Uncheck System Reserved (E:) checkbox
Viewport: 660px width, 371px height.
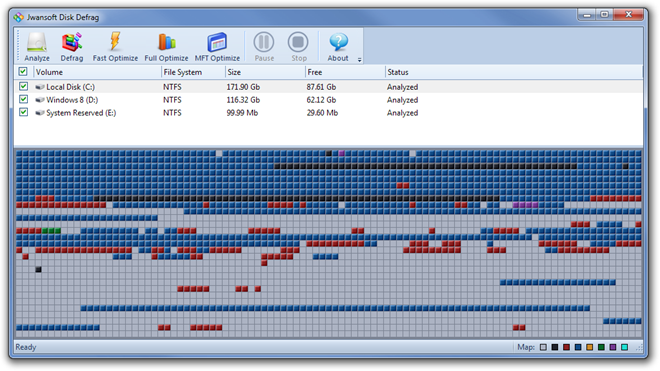(24, 112)
